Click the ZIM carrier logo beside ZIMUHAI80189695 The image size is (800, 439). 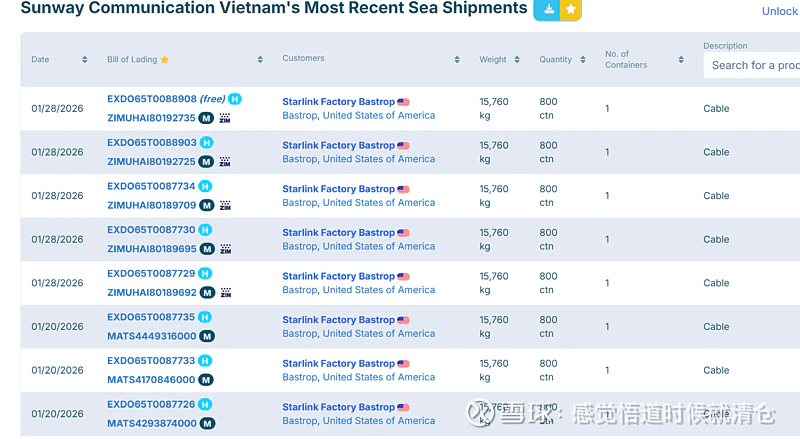[x=225, y=249]
